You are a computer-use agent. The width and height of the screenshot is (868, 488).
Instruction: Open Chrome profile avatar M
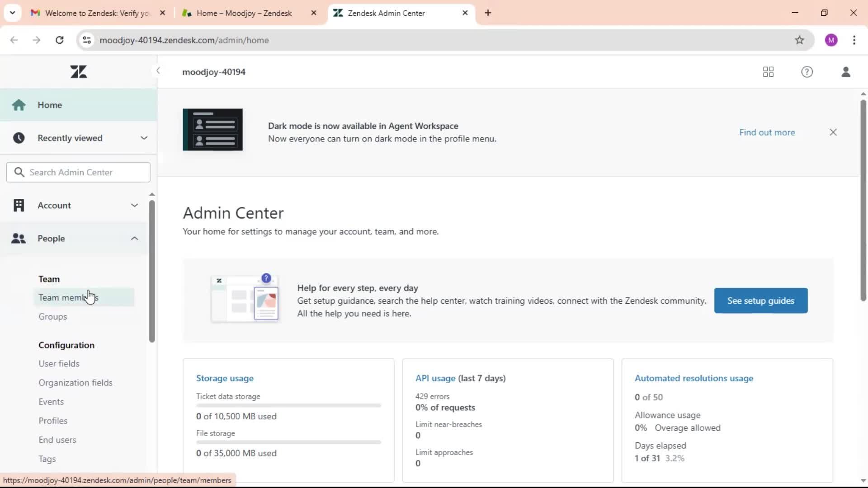pos(831,40)
